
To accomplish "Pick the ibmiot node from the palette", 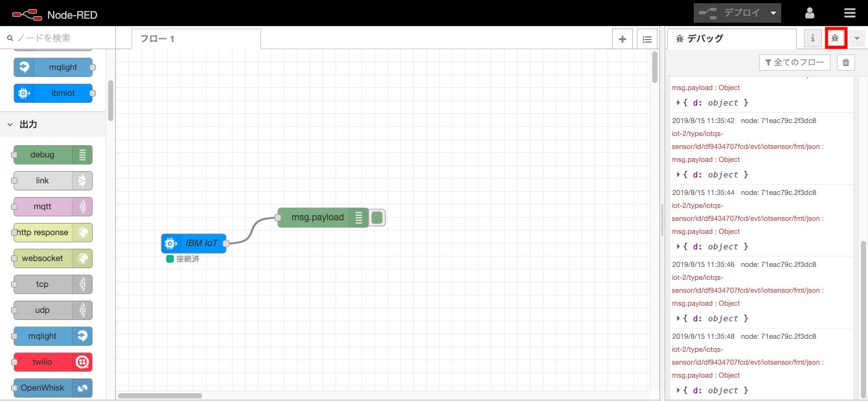I will click(54, 93).
